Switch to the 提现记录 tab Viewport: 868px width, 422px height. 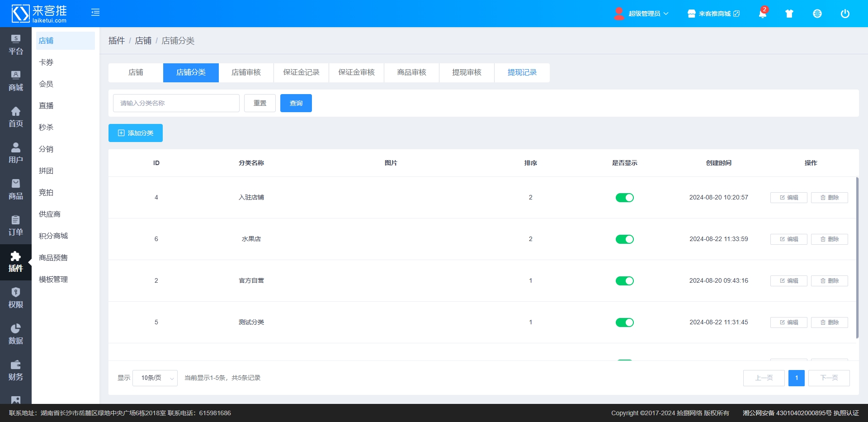(x=522, y=73)
